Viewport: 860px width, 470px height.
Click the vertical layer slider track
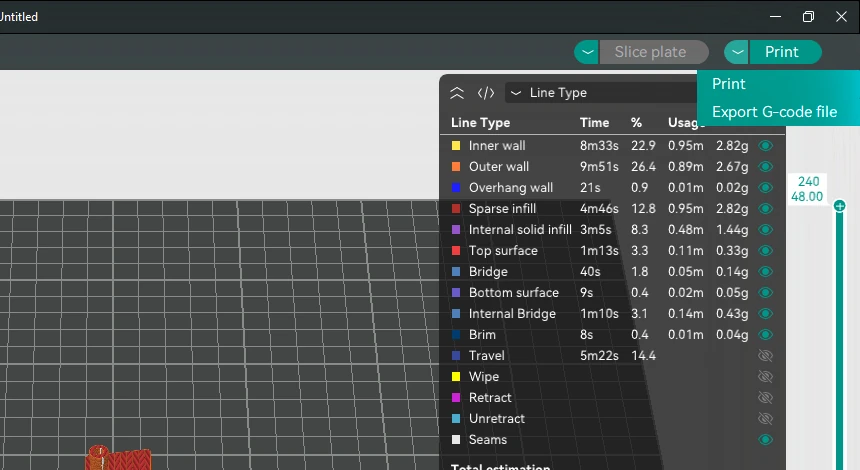(x=839, y=340)
